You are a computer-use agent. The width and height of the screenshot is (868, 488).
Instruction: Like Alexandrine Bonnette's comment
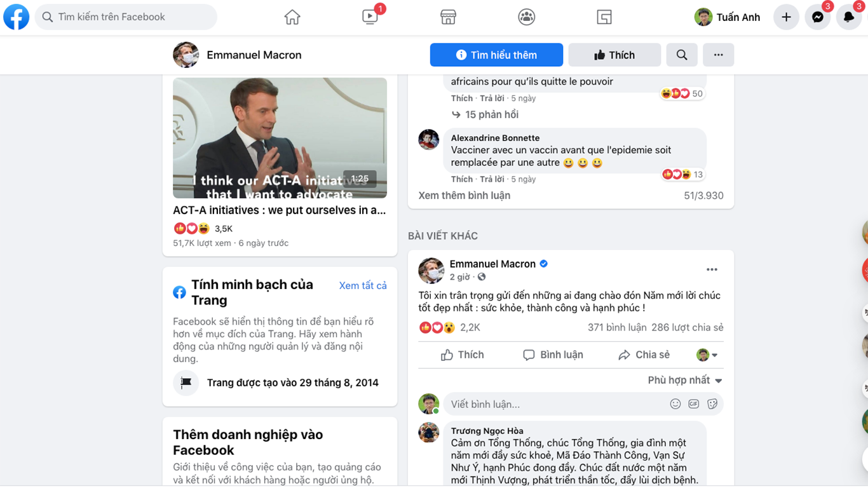pos(462,179)
